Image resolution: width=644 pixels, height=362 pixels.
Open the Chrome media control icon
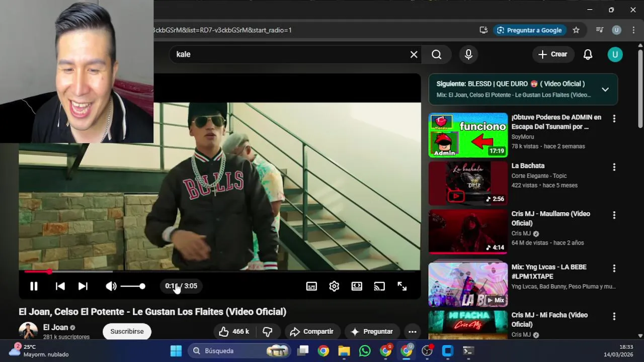(x=599, y=30)
